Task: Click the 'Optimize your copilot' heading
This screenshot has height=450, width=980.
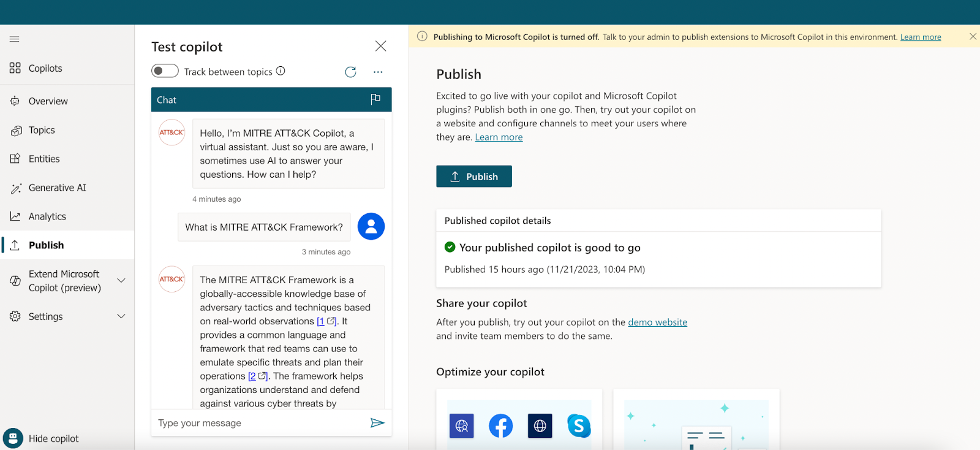Action: (x=490, y=372)
